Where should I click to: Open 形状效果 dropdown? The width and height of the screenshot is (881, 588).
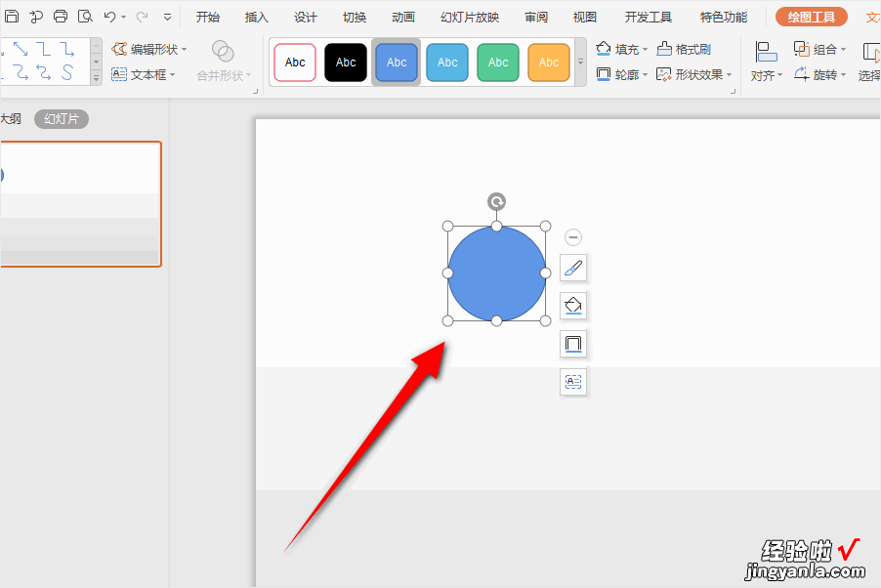pos(693,74)
